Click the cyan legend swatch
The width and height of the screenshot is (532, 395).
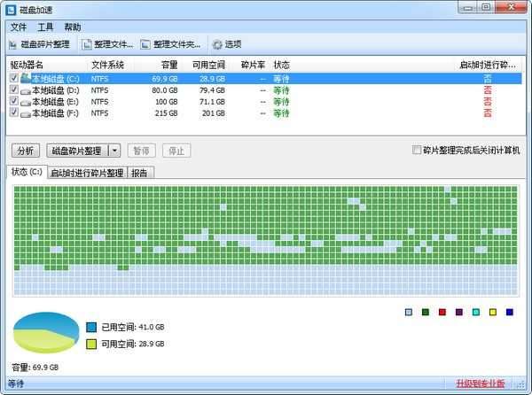[476, 312]
